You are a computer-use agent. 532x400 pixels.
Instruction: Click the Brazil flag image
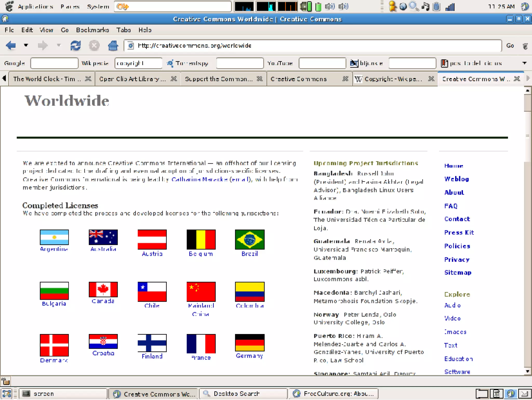tap(249, 239)
